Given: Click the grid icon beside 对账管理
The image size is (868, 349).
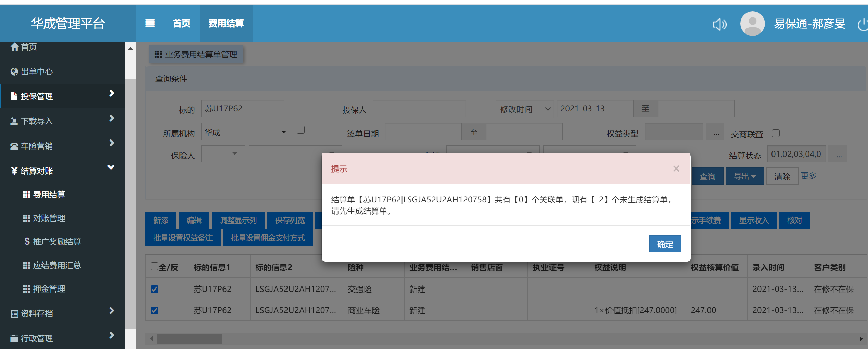Looking at the screenshot, I should coord(26,218).
